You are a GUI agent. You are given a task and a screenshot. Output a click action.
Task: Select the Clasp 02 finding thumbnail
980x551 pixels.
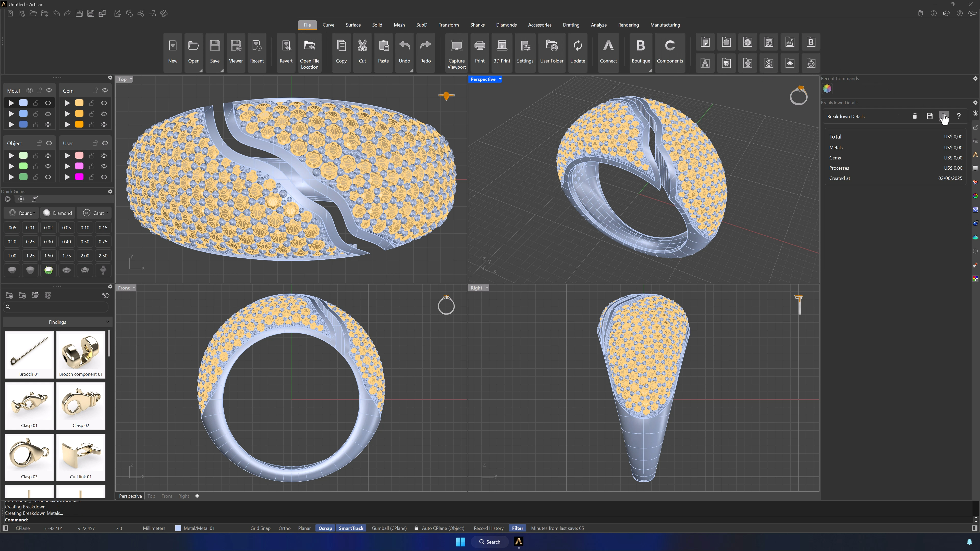click(x=81, y=406)
